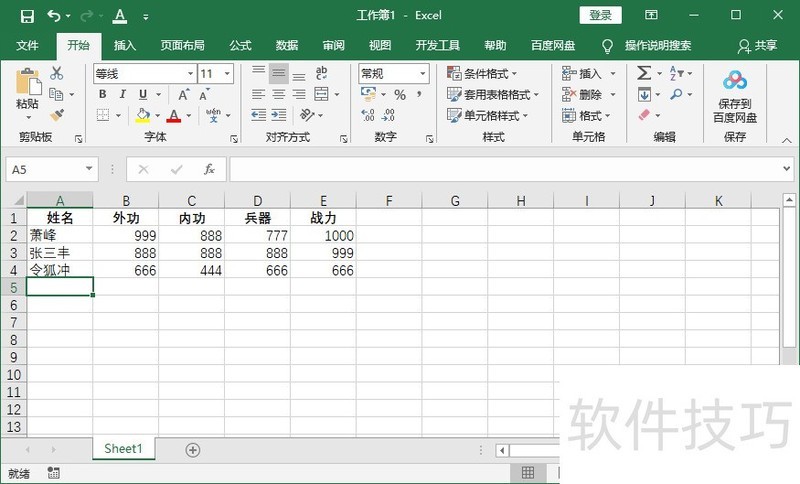
Task: Open the 插入 cells dropdown
Action: click(x=613, y=74)
